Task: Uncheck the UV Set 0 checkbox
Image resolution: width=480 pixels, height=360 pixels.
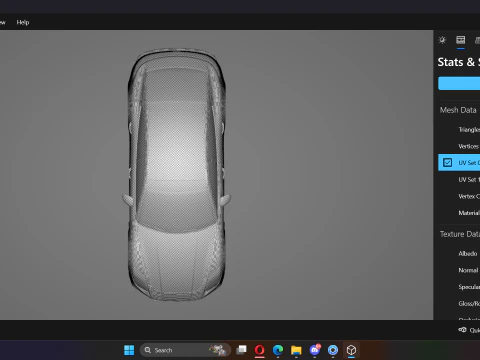Action: [447, 163]
